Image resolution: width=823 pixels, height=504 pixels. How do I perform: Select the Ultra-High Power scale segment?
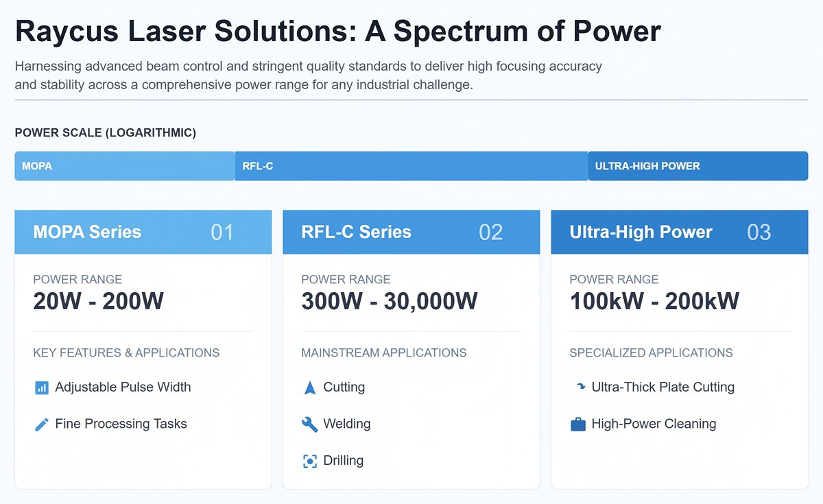(697, 166)
